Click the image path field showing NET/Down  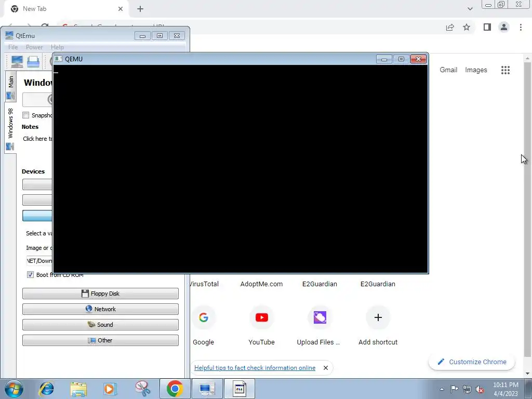pos(39,261)
